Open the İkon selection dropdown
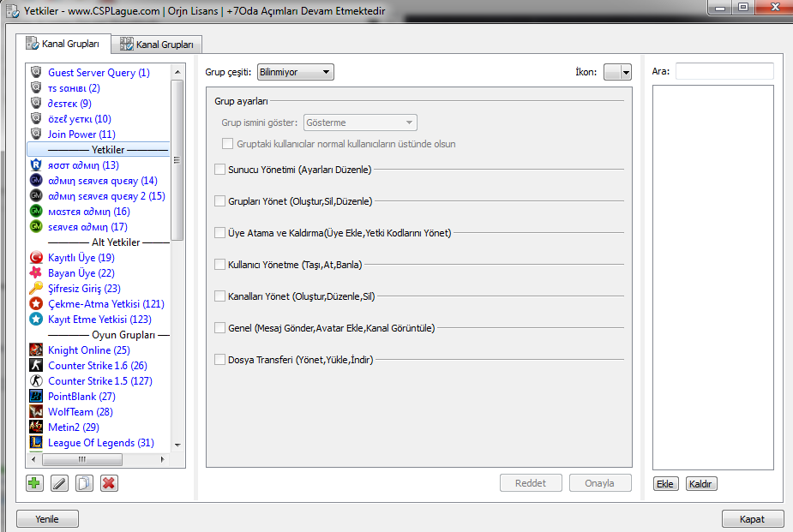 [617, 73]
